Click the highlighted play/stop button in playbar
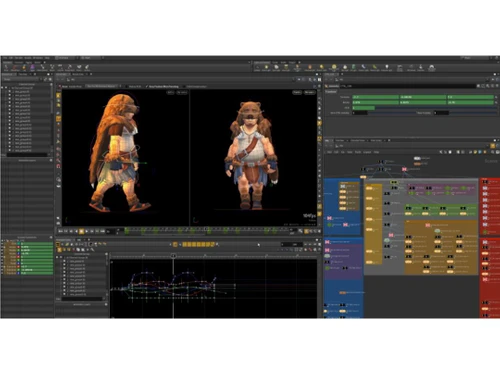Image resolution: width=500 pixels, height=375 pixels. click(81, 231)
